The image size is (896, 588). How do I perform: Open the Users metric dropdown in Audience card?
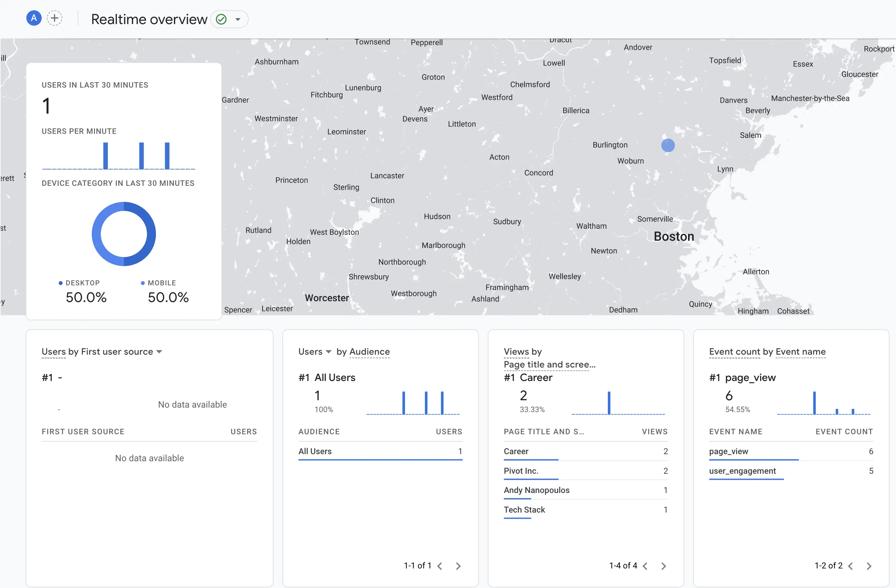(329, 351)
